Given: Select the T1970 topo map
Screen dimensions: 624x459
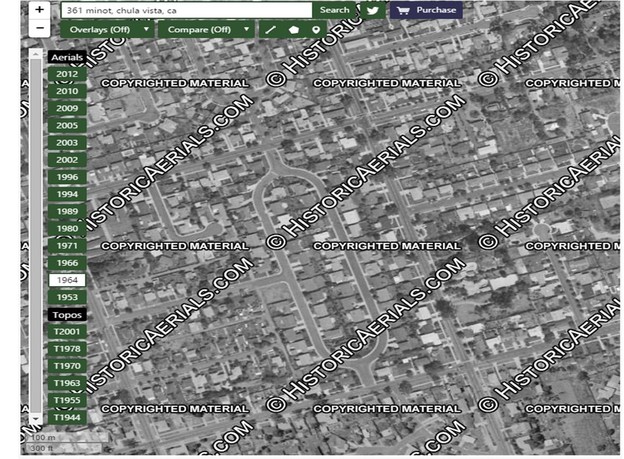Looking at the screenshot, I should tap(67, 366).
